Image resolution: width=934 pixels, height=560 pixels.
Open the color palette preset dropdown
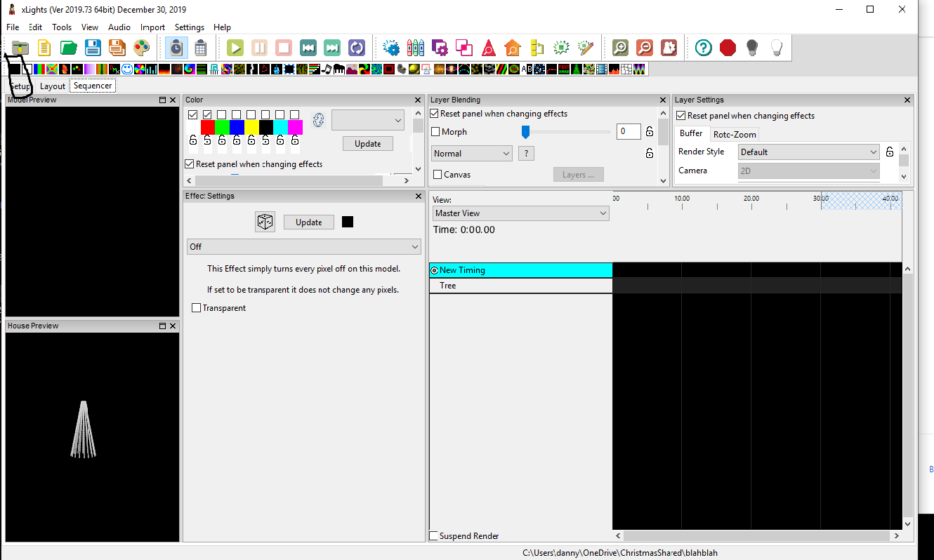pyautogui.click(x=368, y=121)
